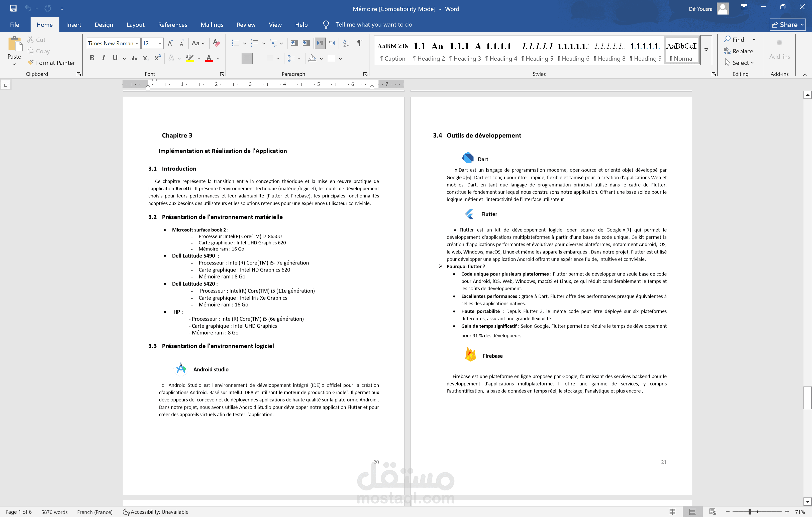Click the Strikethrough formatting icon
812x517 pixels.
click(x=134, y=59)
